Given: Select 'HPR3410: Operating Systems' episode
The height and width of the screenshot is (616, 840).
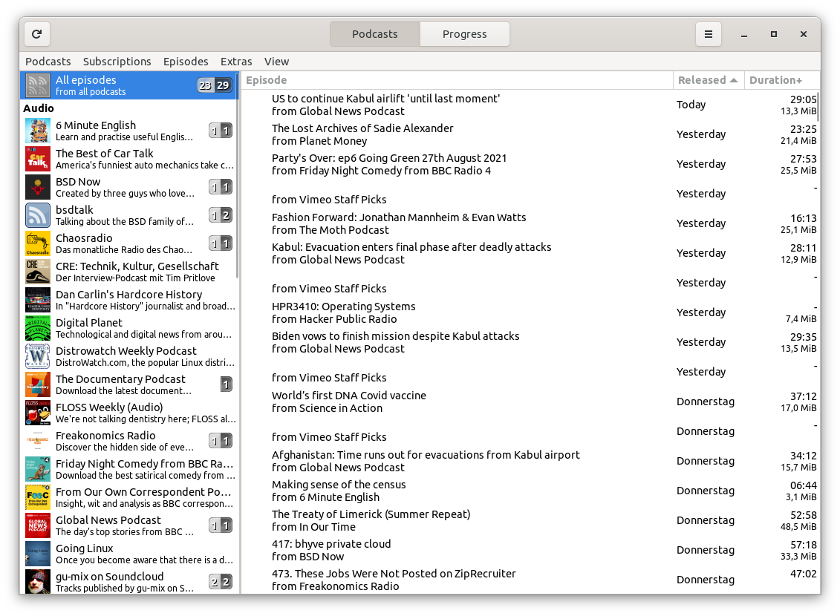Looking at the screenshot, I should point(530,312).
